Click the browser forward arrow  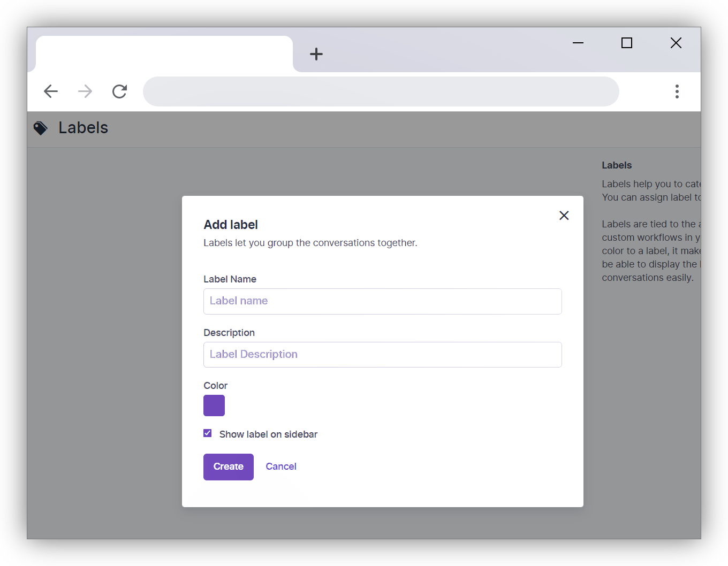click(x=85, y=91)
